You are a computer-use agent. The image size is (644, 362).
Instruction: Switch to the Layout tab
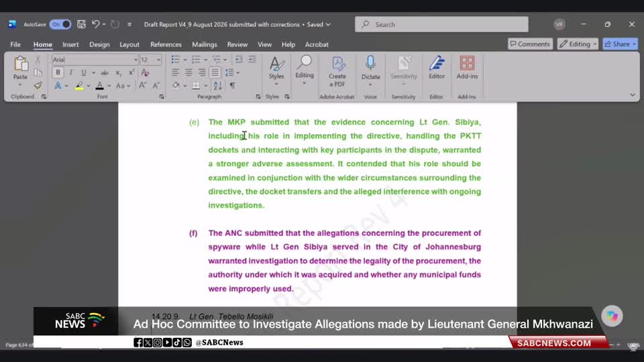(x=129, y=44)
